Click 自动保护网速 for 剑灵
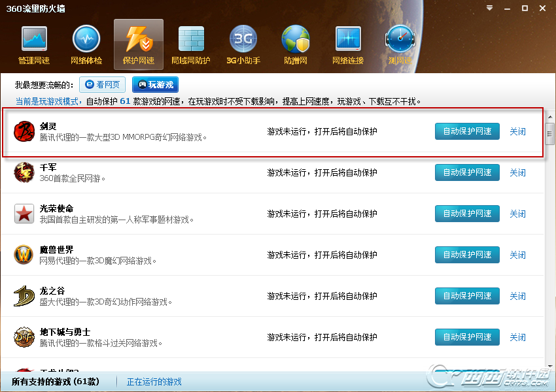The image size is (556, 392). (467, 131)
